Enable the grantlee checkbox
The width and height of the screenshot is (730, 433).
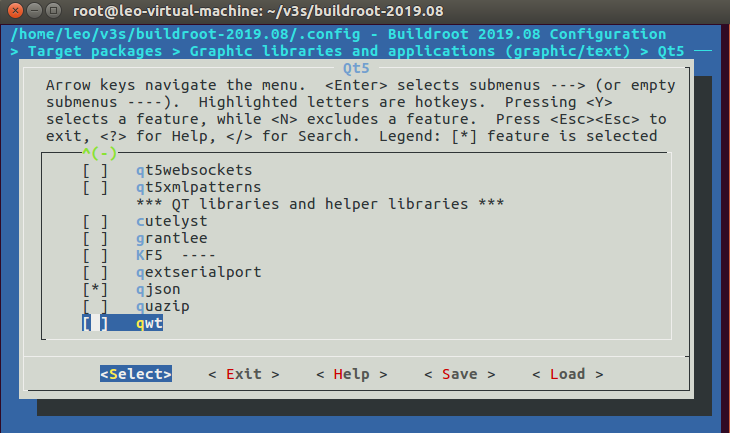(95, 239)
